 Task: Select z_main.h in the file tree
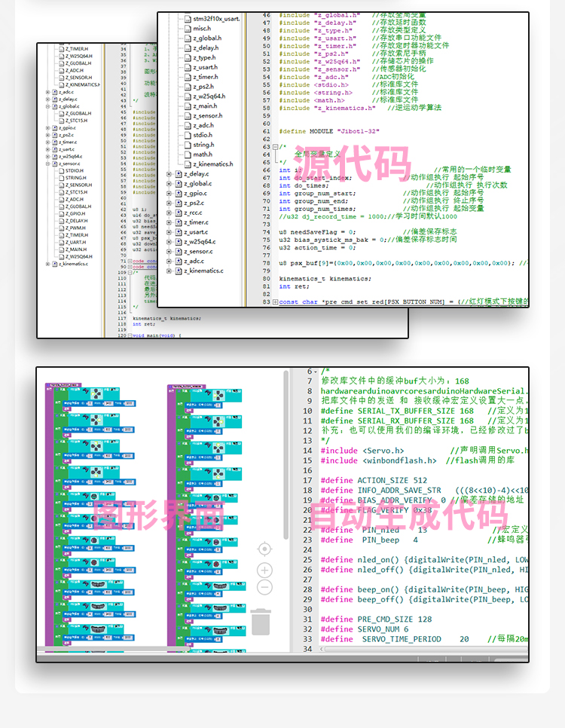coord(204,106)
